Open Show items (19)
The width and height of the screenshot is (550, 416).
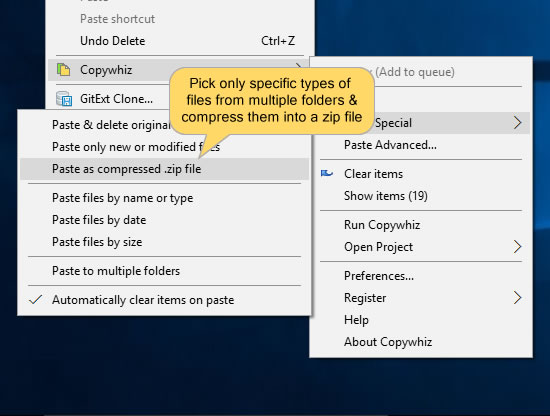(x=421, y=196)
